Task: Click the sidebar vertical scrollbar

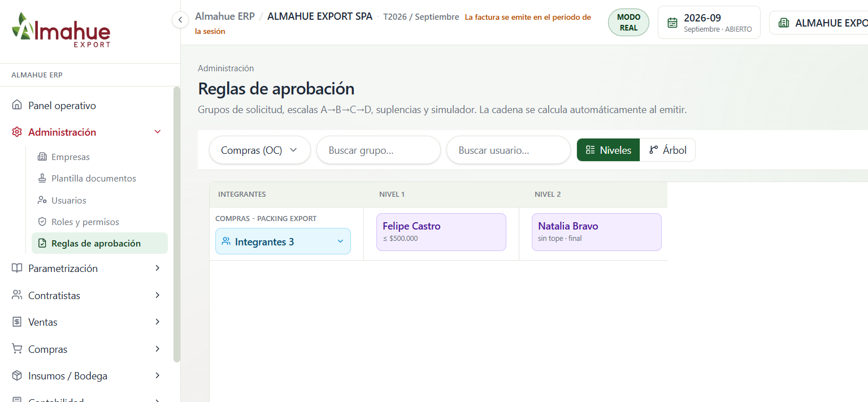Action: click(177, 224)
